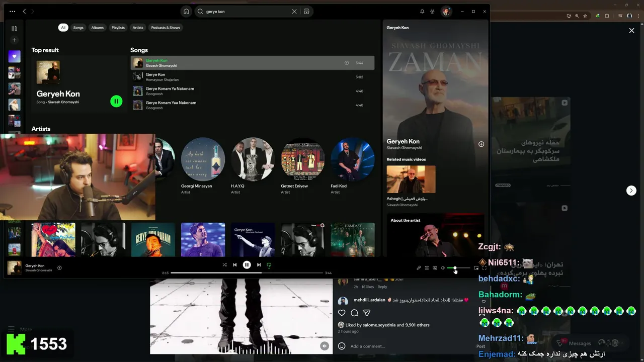This screenshot has height=362, width=644.
Task: Select the All filter chip
Action: 63,28
